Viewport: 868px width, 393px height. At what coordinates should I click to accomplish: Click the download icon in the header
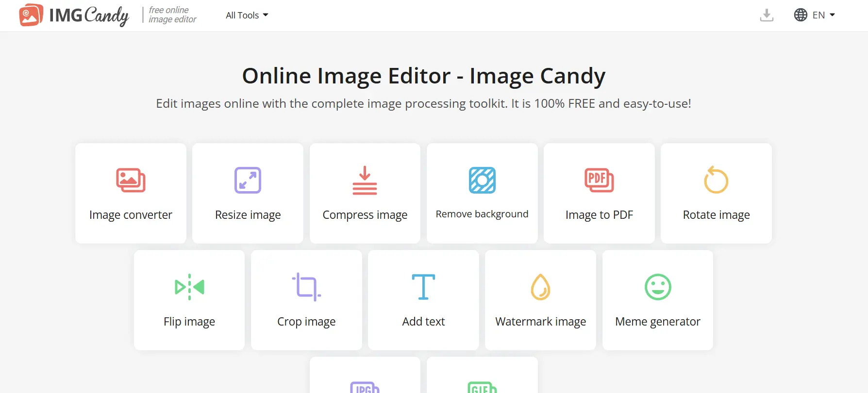click(x=767, y=15)
